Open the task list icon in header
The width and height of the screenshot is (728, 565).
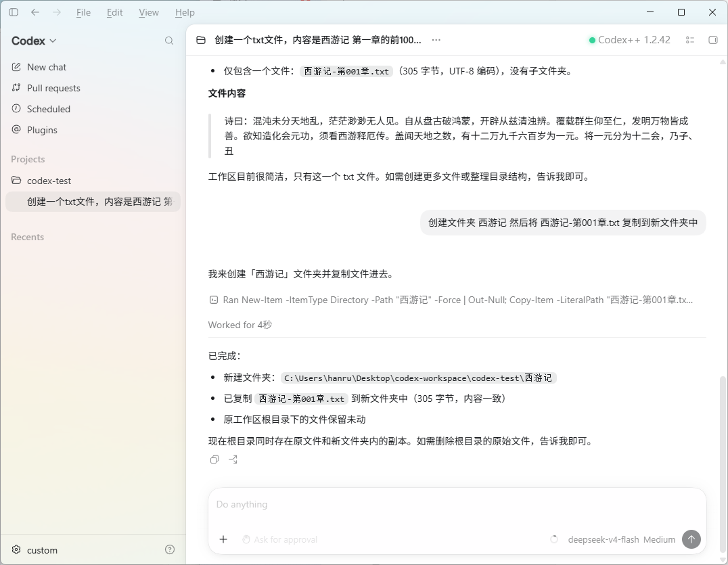tap(690, 40)
